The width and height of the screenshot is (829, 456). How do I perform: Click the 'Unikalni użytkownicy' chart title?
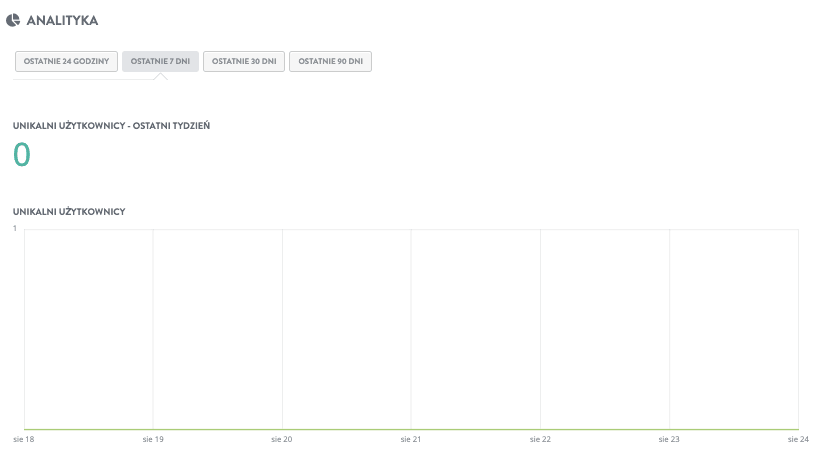pos(68,212)
